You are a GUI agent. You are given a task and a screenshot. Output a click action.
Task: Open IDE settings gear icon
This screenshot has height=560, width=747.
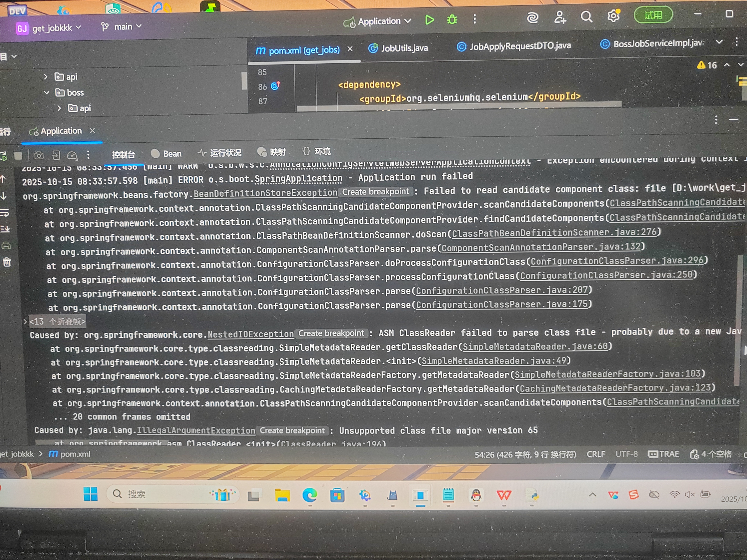coord(613,16)
